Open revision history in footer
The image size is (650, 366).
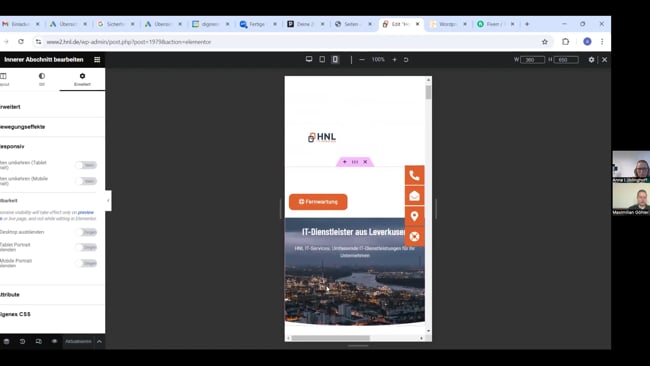click(22, 342)
